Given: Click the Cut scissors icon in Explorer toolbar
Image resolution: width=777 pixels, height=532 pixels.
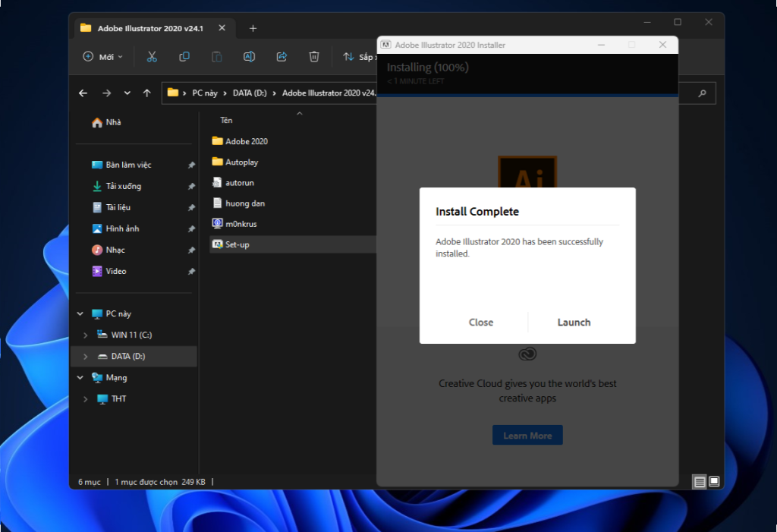Looking at the screenshot, I should tap(152, 56).
